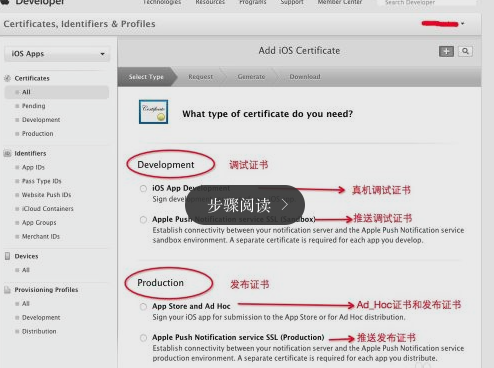
Task: Open Merchant IDs in sidebar
Action: coord(41,237)
